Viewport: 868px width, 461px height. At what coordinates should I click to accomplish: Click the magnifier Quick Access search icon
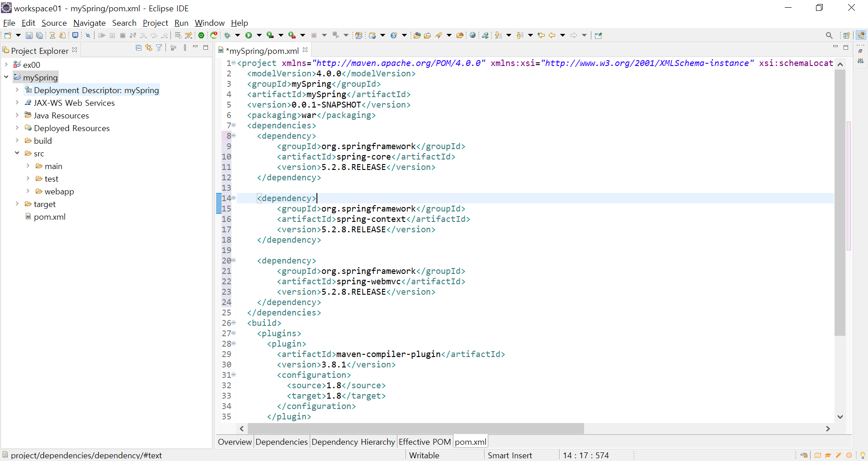tap(829, 35)
